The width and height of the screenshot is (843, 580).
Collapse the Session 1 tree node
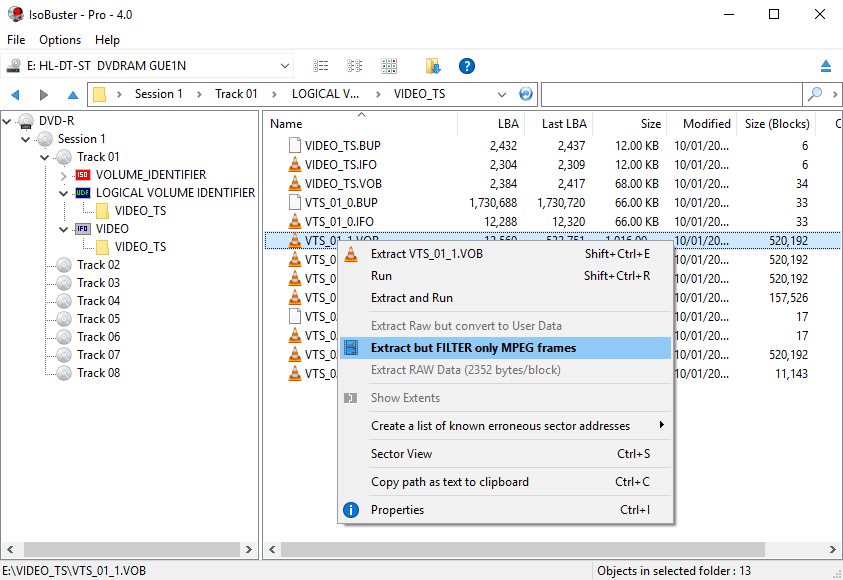(25, 140)
